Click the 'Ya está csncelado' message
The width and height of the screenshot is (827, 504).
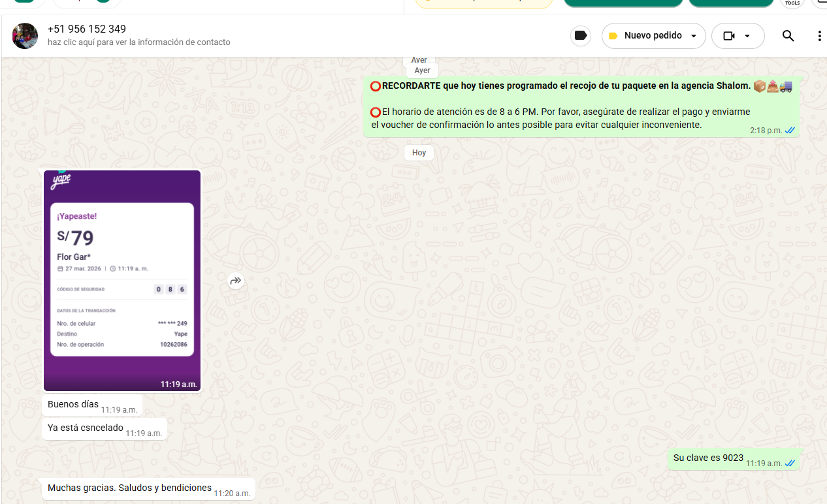(x=86, y=428)
